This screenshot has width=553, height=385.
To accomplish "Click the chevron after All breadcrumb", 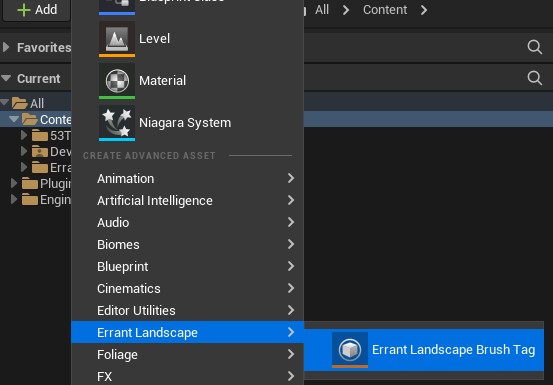I will coord(346,10).
